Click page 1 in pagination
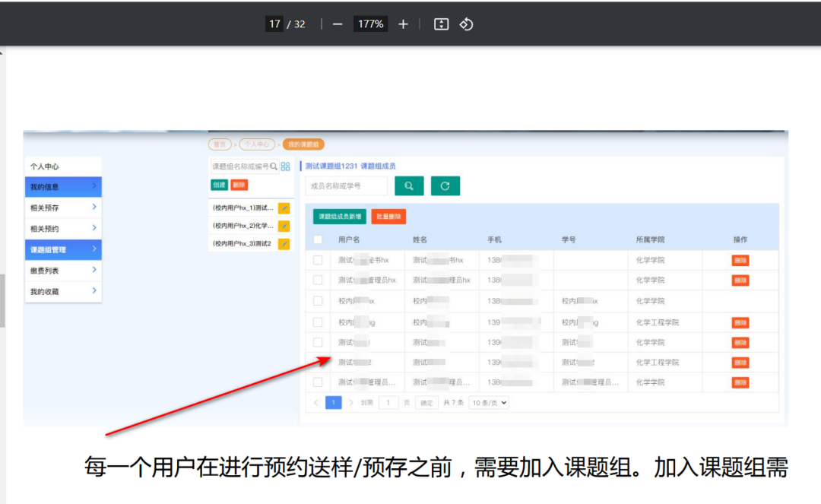The height and width of the screenshot is (504, 821). [334, 402]
